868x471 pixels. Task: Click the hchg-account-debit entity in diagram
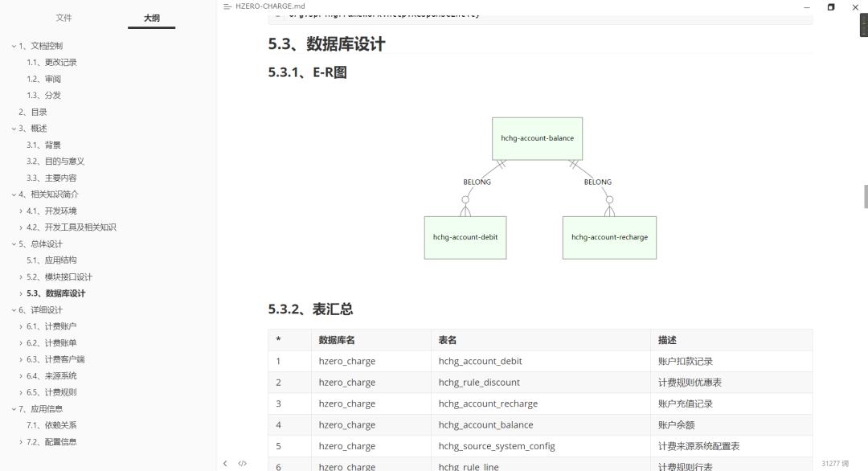[465, 237]
